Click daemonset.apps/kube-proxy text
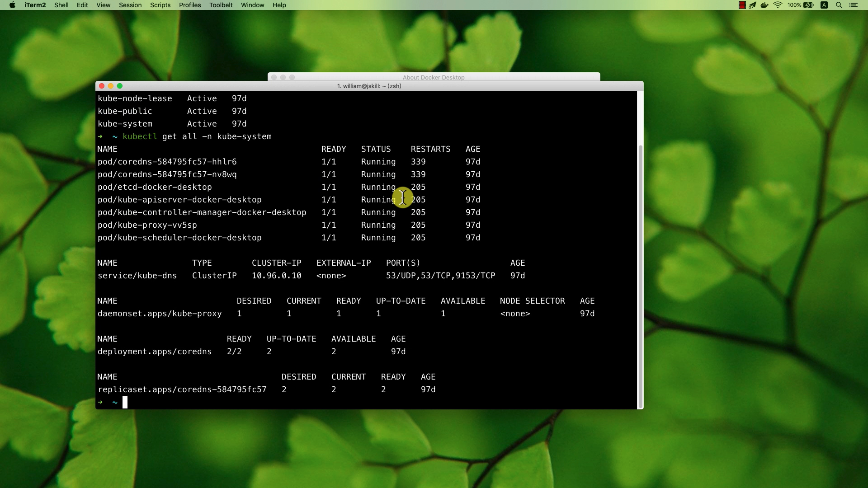868x488 pixels. point(160,314)
